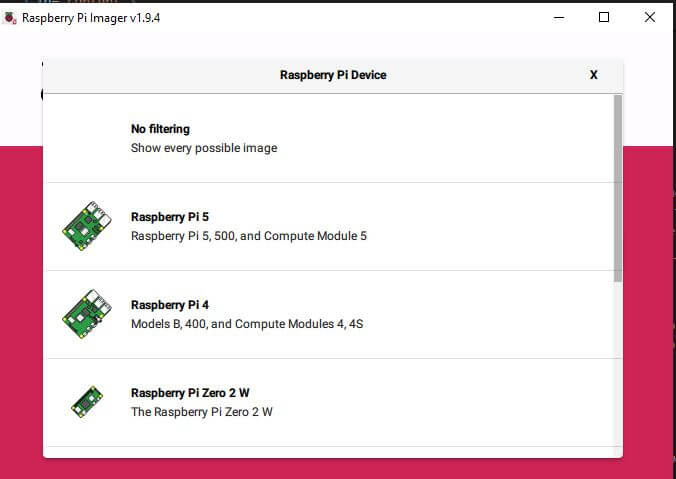Click the scrollbar track below the thumb
This screenshot has width=676, height=479.
tap(618, 370)
